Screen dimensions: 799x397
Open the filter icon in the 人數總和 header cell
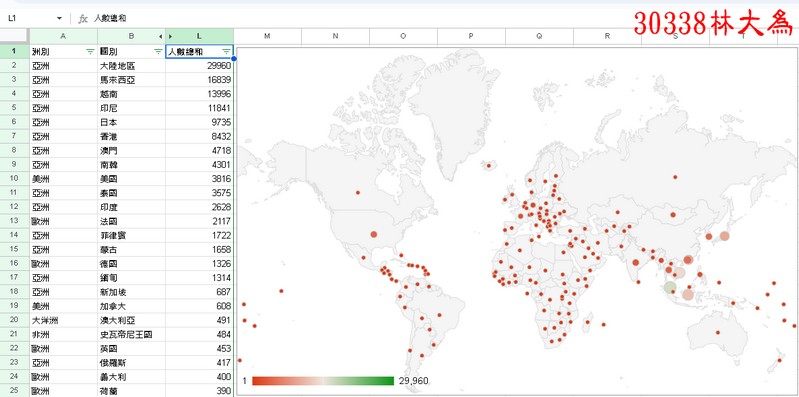(226, 51)
